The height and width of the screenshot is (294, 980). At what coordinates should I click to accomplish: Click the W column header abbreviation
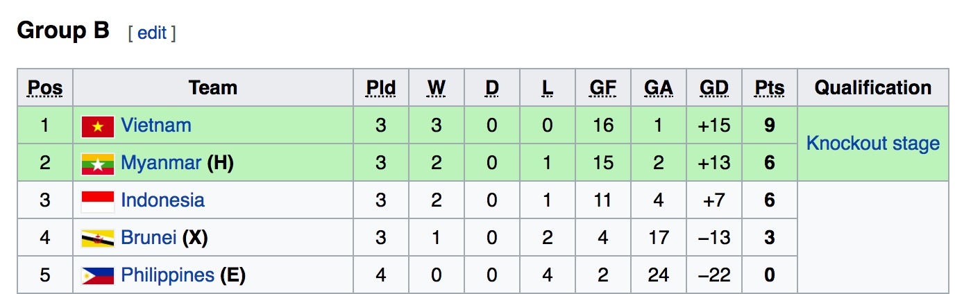click(437, 88)
